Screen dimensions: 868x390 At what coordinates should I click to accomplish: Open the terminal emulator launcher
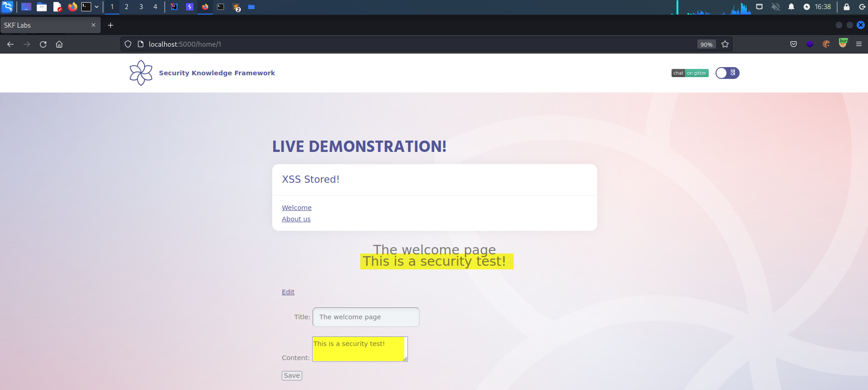click(x=86, y=7)
